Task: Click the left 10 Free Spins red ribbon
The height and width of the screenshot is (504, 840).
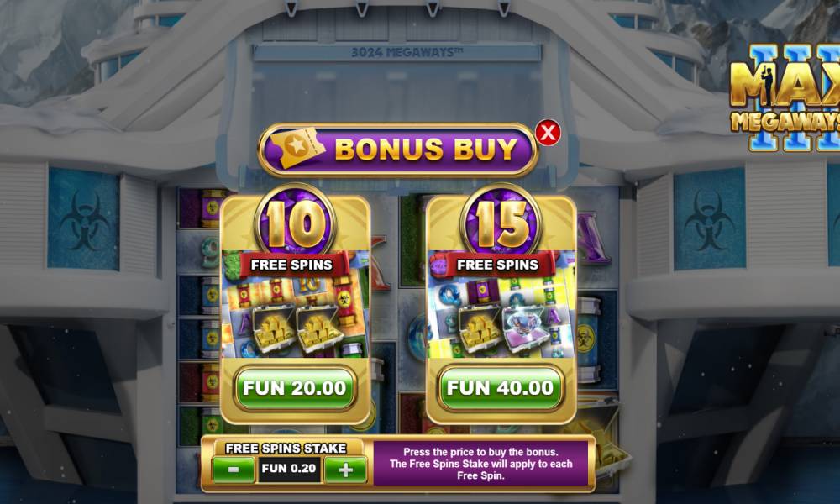Action: click(x=292, y=265)
